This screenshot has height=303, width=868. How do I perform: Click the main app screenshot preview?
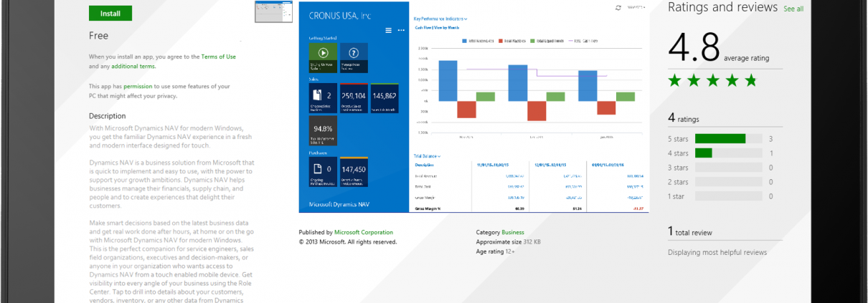point(476,107)
